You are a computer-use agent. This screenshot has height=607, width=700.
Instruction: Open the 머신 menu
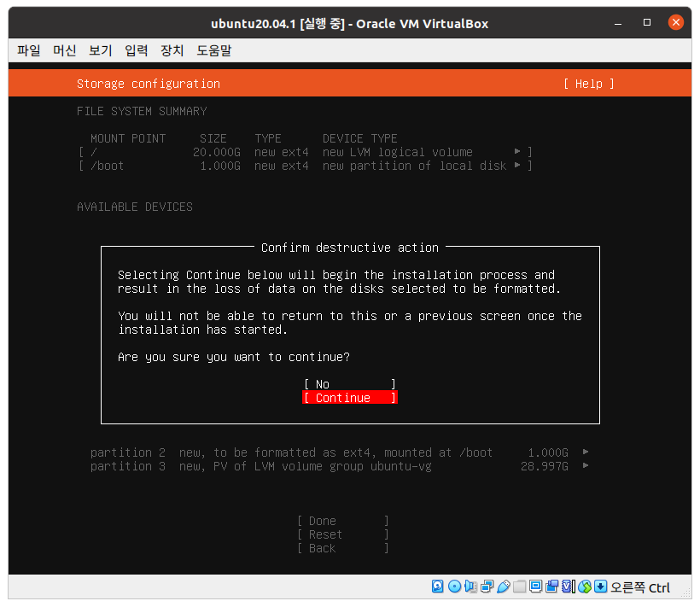point(64,50)
